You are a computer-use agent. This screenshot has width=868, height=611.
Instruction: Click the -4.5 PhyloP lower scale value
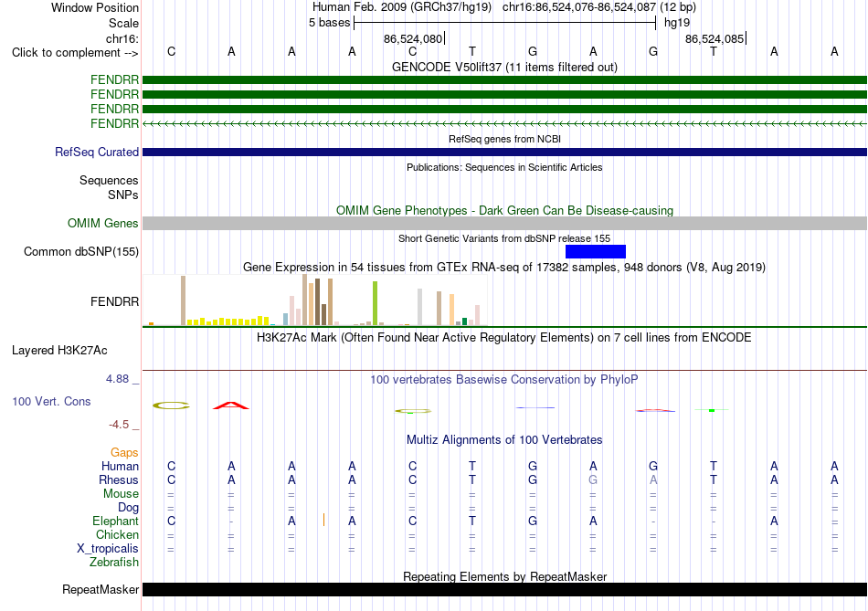click(x=119, y=425)
